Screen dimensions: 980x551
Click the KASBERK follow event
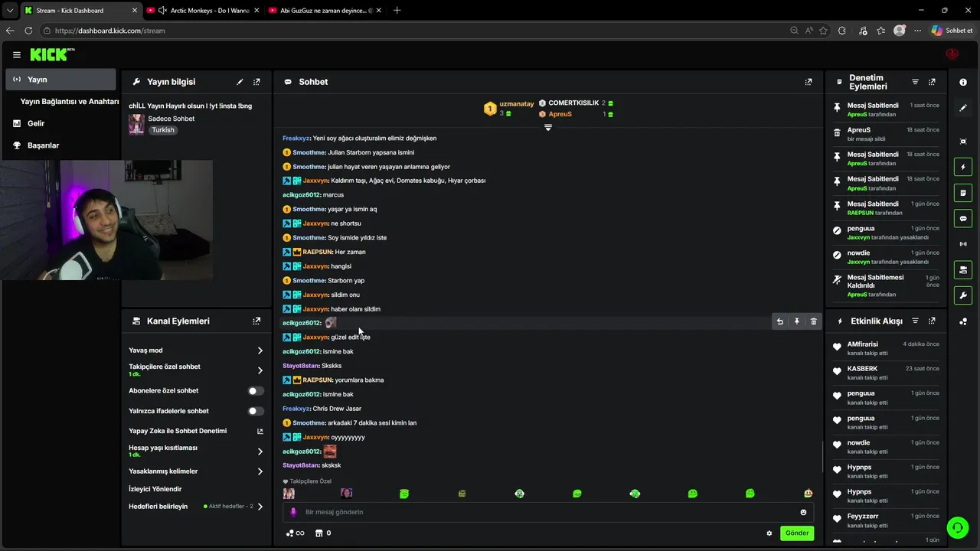click(887, 373)
